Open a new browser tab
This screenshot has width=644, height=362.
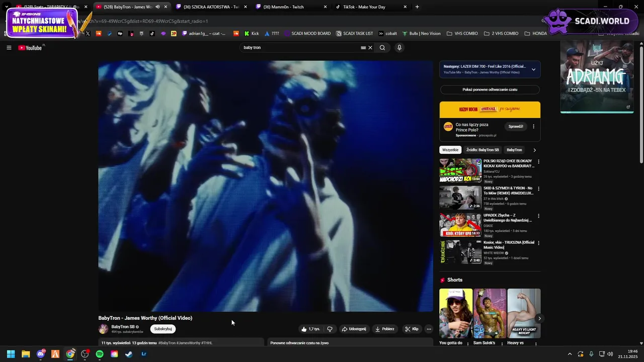(417, 7)
